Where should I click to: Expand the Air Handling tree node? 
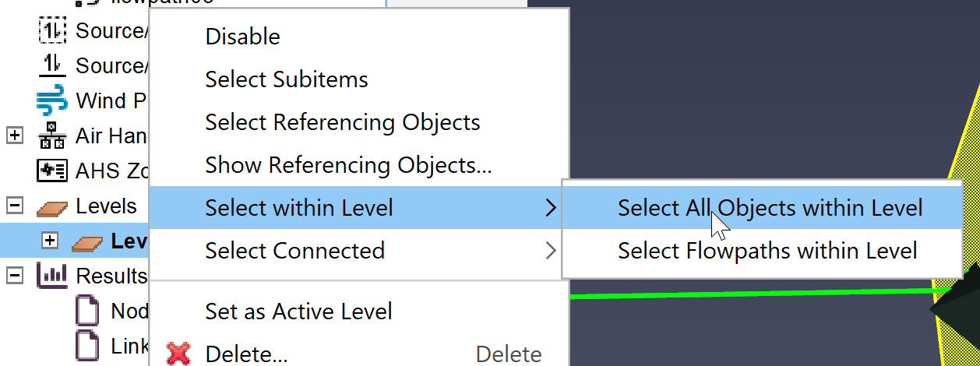pyautogui.click(x=14, y=135)
